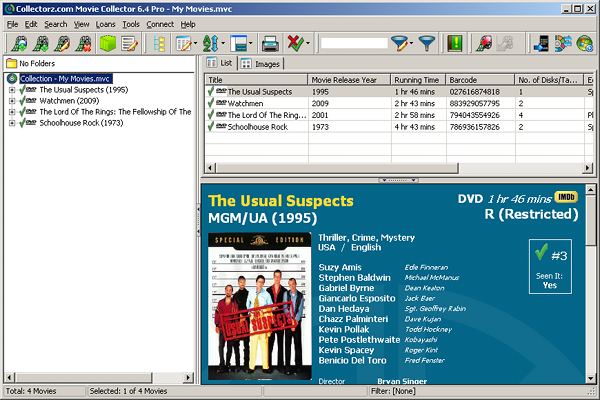Open the File menu
The image size is (600, 400).
[x=12, y=24]
